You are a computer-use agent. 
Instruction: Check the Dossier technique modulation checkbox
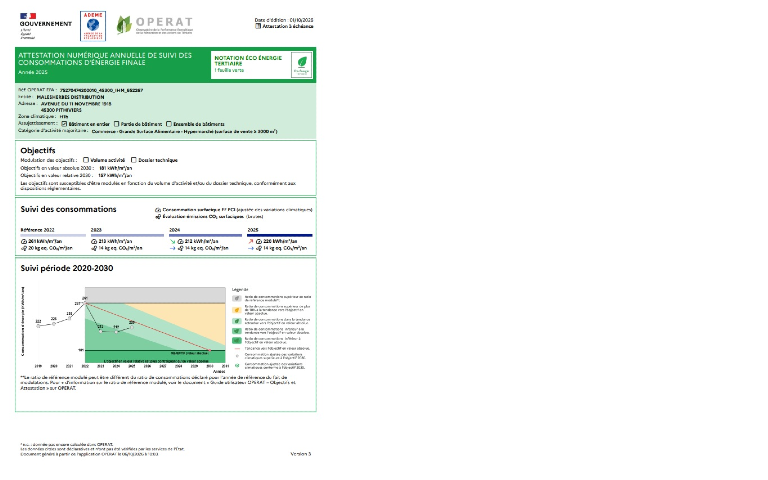point(134,160)
